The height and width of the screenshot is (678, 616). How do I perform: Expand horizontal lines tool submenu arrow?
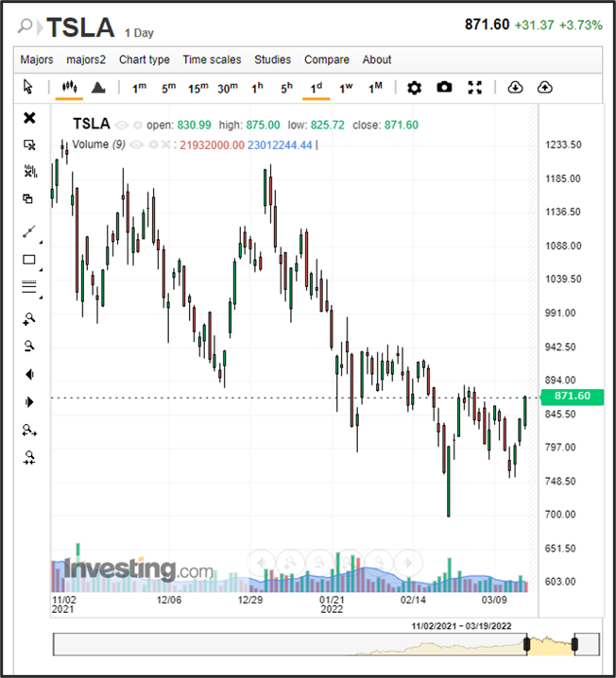(41, 297)
